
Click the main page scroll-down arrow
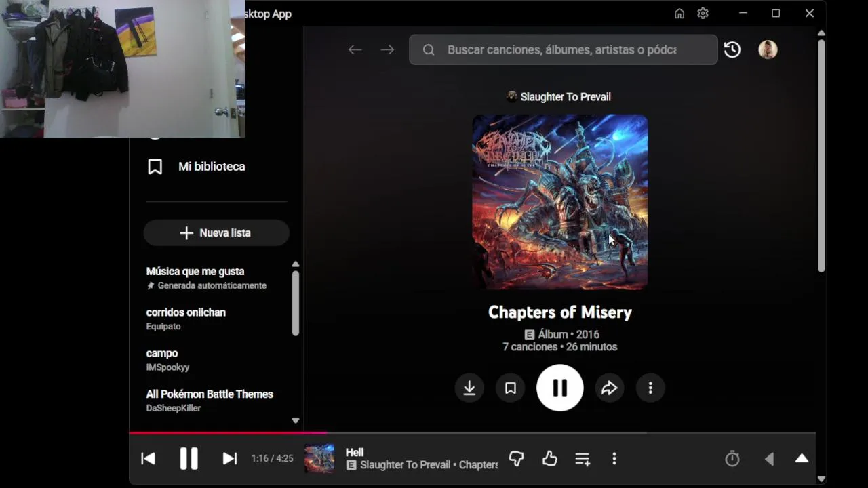pos(821,479)
